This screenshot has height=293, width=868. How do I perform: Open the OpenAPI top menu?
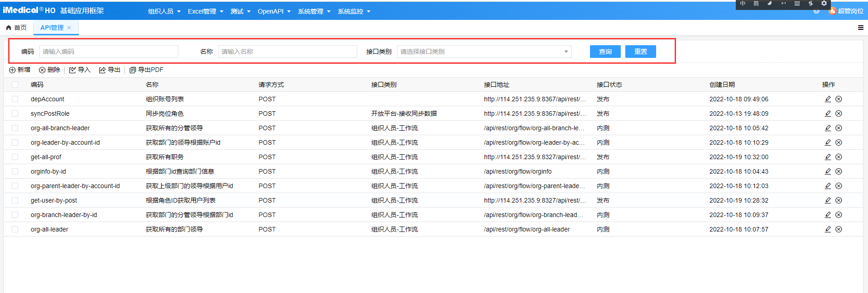coord(273,11)
